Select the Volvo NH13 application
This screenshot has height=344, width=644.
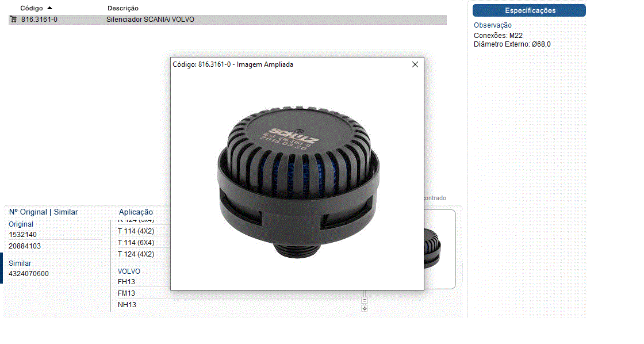click(127, 305)
